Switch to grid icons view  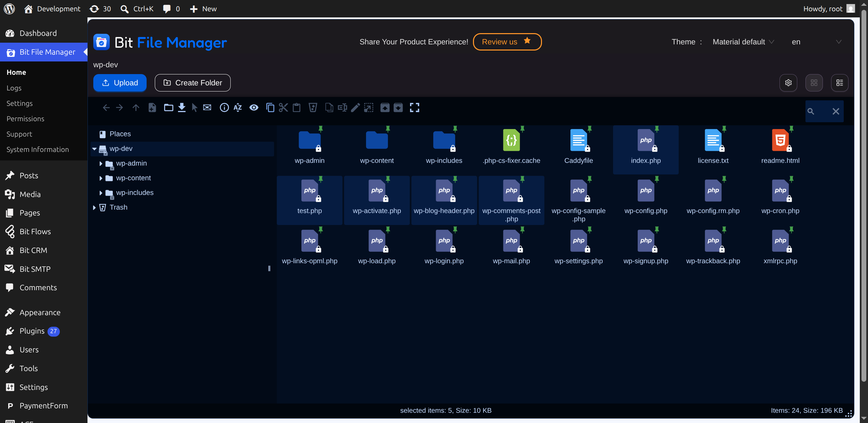(814, 83)
